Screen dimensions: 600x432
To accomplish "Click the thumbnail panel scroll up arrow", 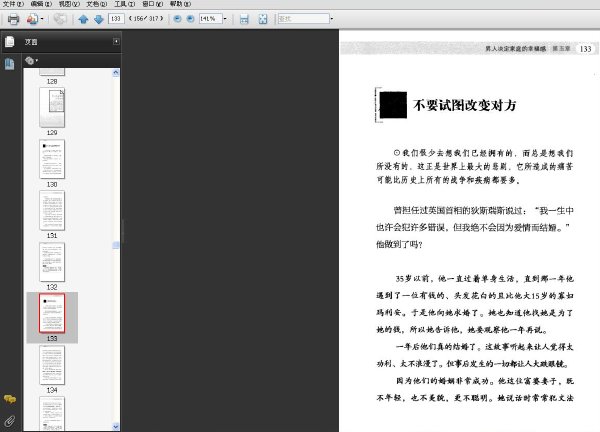I will pos(116,73).
